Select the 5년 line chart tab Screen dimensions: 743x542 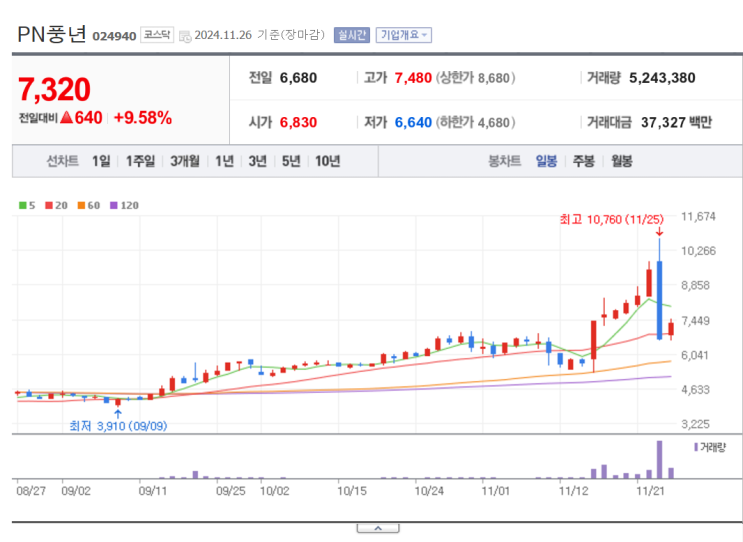tap(291, 161)
